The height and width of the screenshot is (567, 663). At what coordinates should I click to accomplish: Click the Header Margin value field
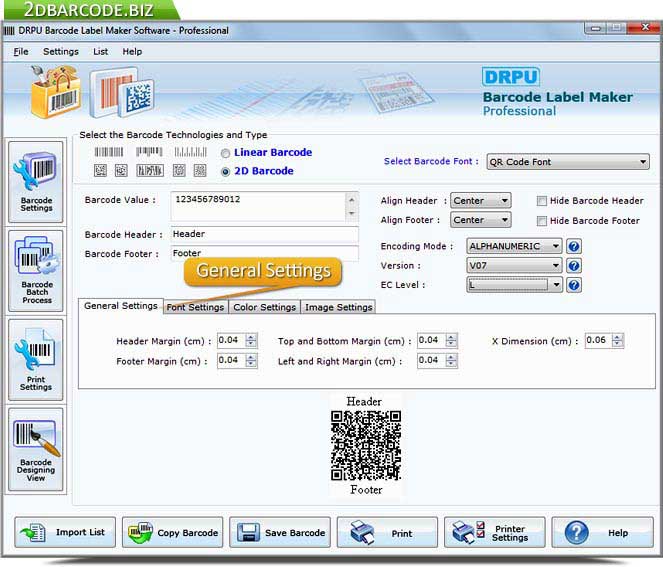tap(231, 340)
